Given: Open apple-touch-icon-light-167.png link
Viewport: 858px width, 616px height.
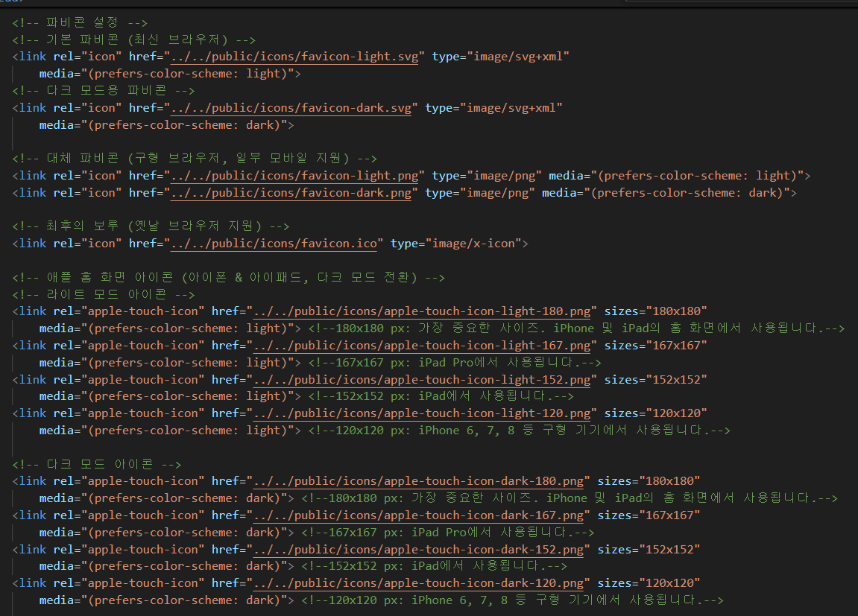Looking at the screenshot, I should point(422,346).
